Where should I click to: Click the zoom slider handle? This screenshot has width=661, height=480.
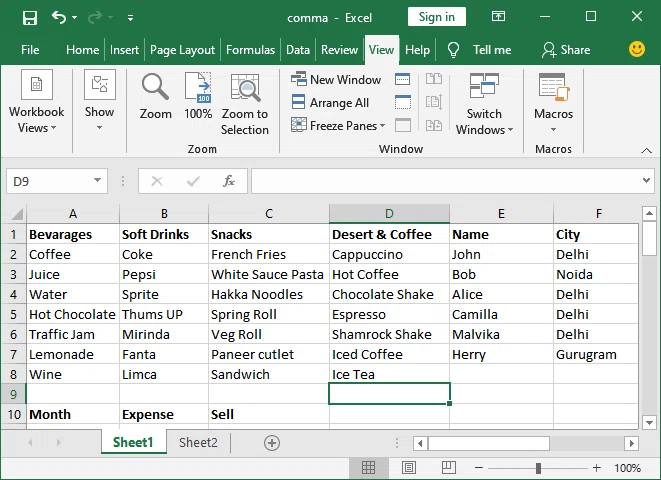538,468
